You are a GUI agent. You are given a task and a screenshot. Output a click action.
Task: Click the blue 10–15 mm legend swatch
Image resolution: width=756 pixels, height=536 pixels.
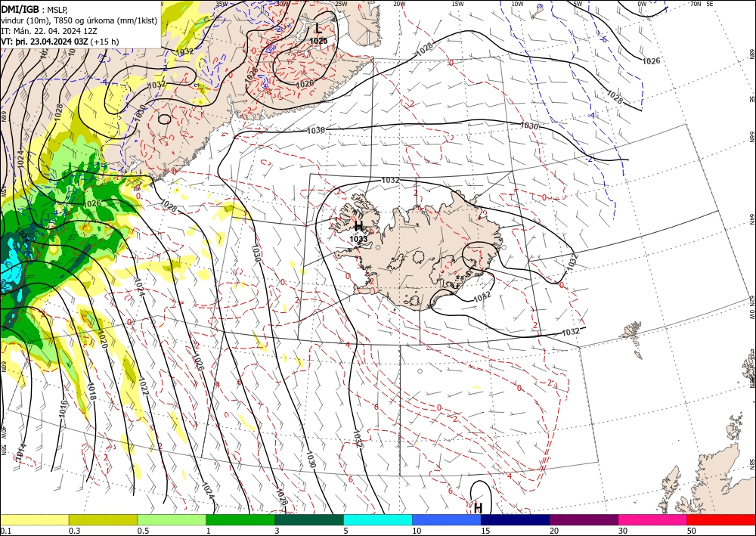(x=447, y=519)
